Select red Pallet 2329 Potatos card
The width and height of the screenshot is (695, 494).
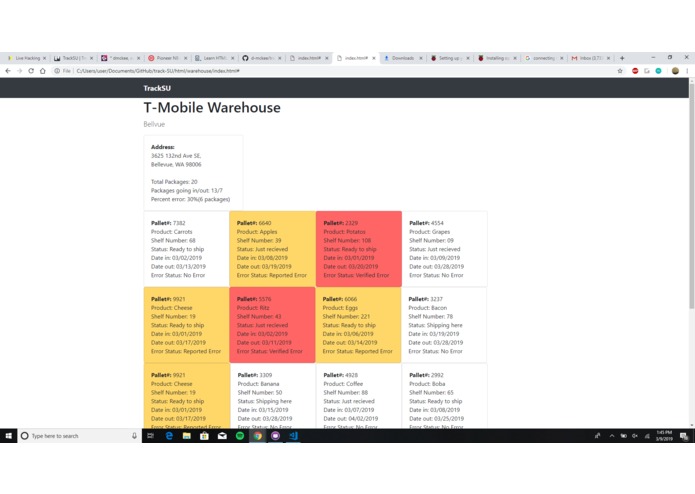pyautogui.click(x=359, y=249)
